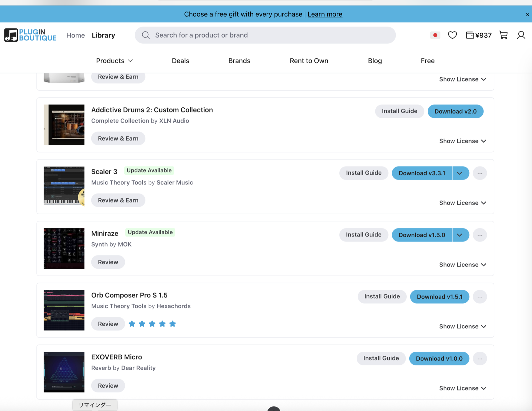532x411 pixels.
Task: Open the wishlist heart icon
Action: point(452,35)
